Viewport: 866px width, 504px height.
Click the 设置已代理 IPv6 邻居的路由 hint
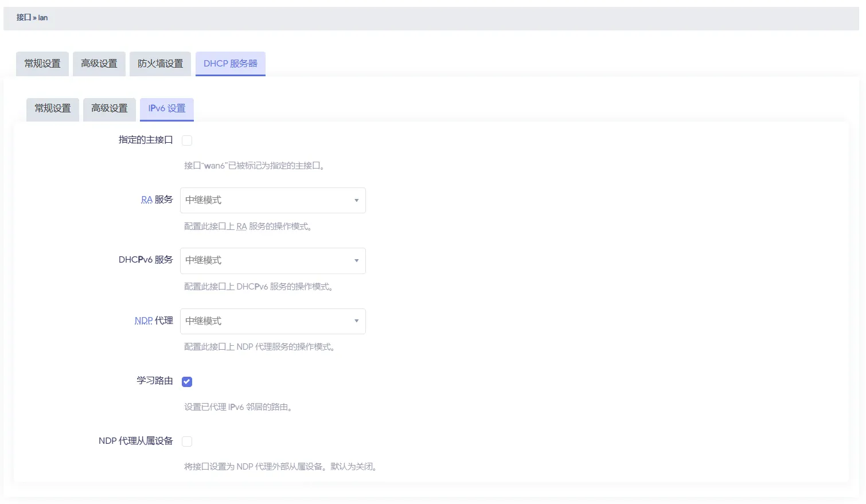coord(239,407)
